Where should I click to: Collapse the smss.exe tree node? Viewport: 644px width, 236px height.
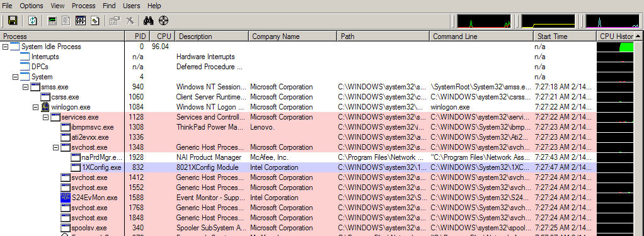point(25,87)
